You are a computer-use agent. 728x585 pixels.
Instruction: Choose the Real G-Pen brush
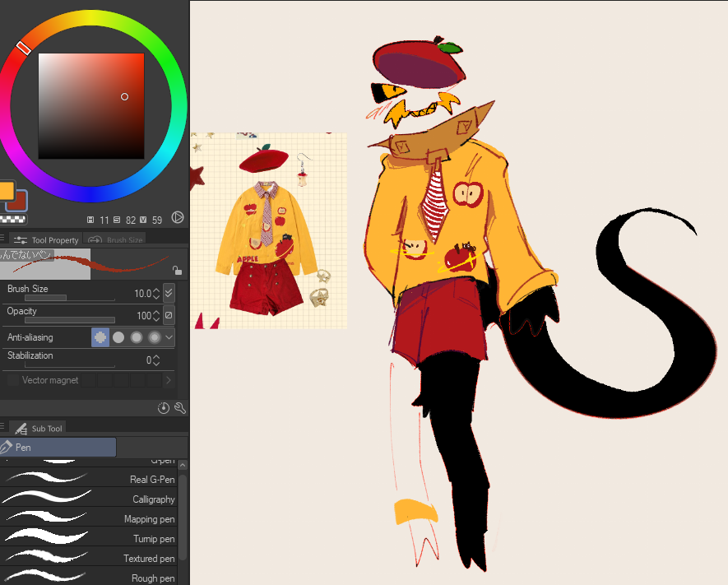pyautogui.click(x=88, y=479)
